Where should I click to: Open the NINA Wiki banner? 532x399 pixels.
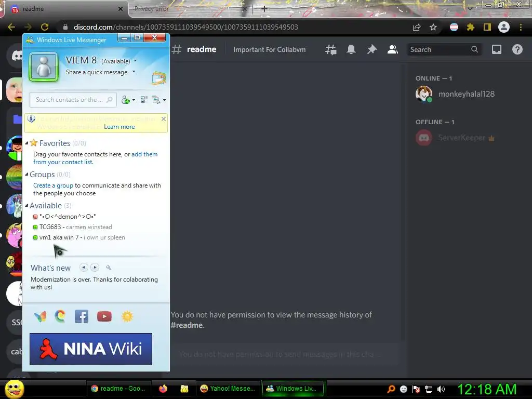tap(91, 349)
